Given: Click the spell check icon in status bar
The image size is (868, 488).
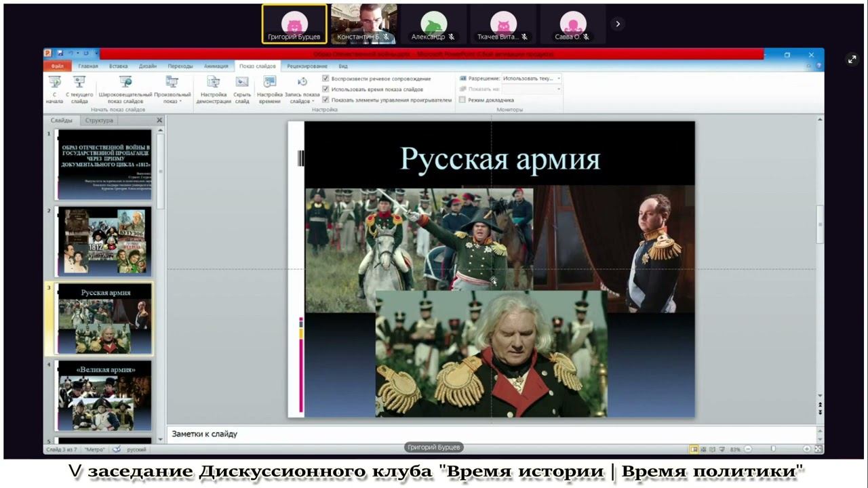Looking at the screenshot, I should point(116,449).
